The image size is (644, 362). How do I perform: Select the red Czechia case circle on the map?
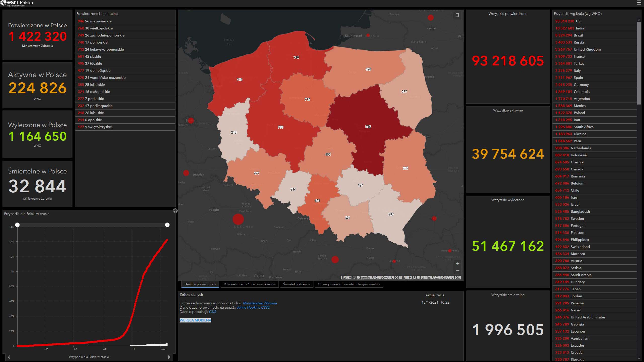238,219
